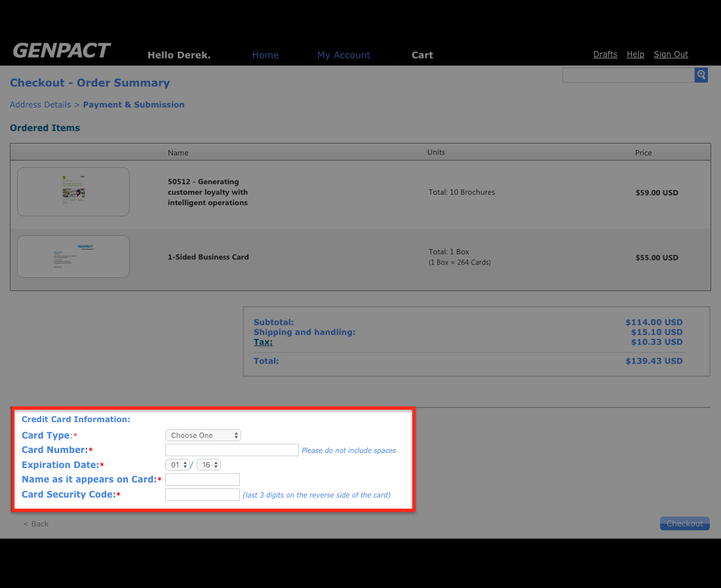This screenshot has height=588, width=721.
Task: Click the search magnifier icon
Action: (701, 75)
